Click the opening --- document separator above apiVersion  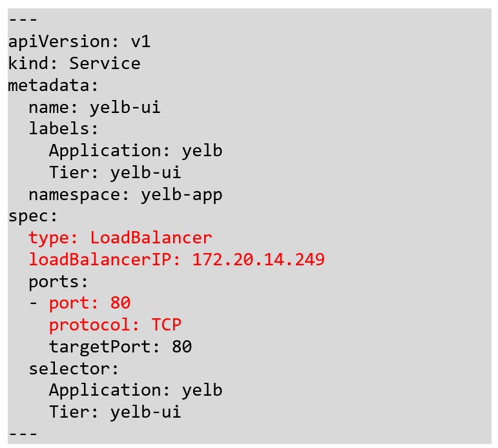coord(23,20)
